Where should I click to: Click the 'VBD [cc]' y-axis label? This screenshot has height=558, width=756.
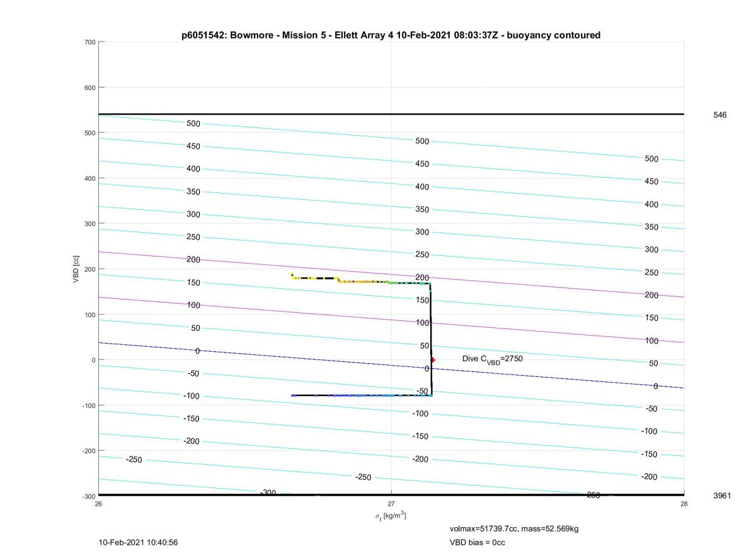click(76, 269)
